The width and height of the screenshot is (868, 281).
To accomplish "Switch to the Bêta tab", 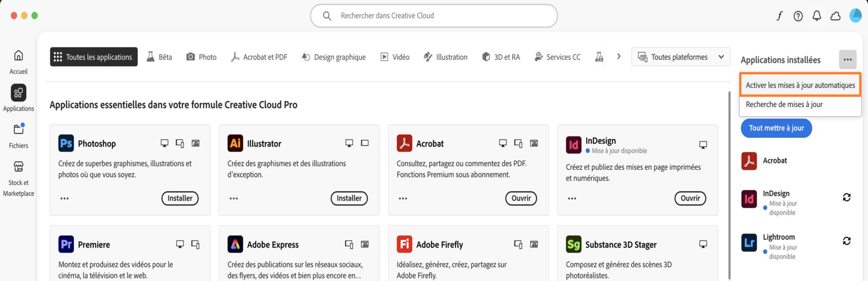I will point(159,57).
